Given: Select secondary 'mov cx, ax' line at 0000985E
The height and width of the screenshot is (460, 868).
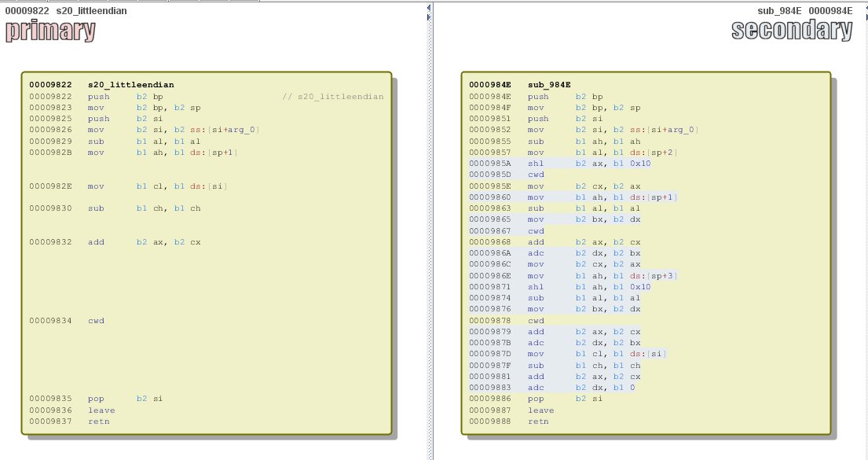Looking at the screenshot, I should pos(555,186).
